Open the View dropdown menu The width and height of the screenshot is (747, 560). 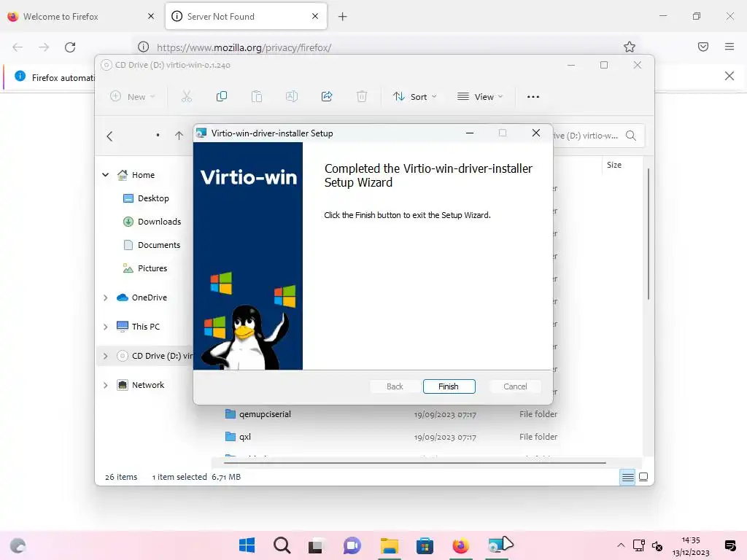pos(480,97)
